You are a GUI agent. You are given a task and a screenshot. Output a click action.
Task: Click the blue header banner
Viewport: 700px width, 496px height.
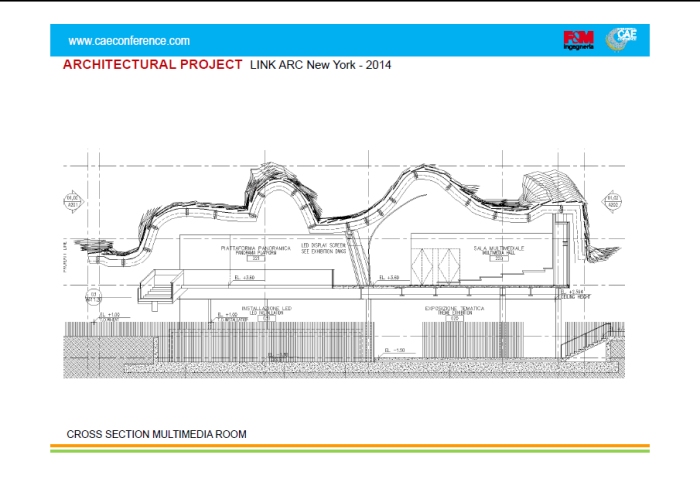(349, 40)
